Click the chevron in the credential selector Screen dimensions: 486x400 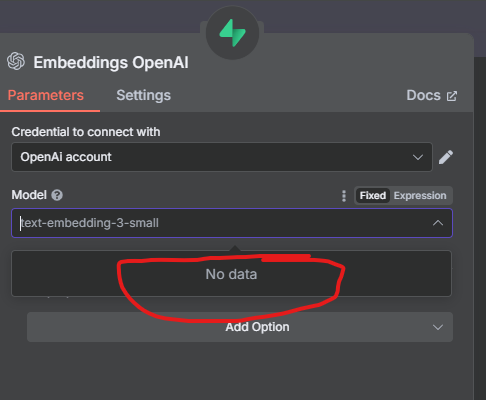coord(418,157)
